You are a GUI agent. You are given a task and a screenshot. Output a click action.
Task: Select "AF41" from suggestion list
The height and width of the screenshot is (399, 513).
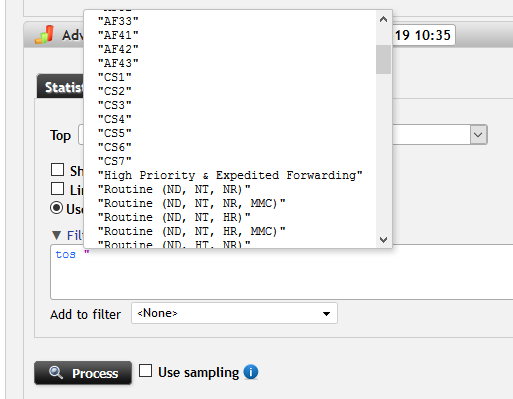[x=118, y=35]
